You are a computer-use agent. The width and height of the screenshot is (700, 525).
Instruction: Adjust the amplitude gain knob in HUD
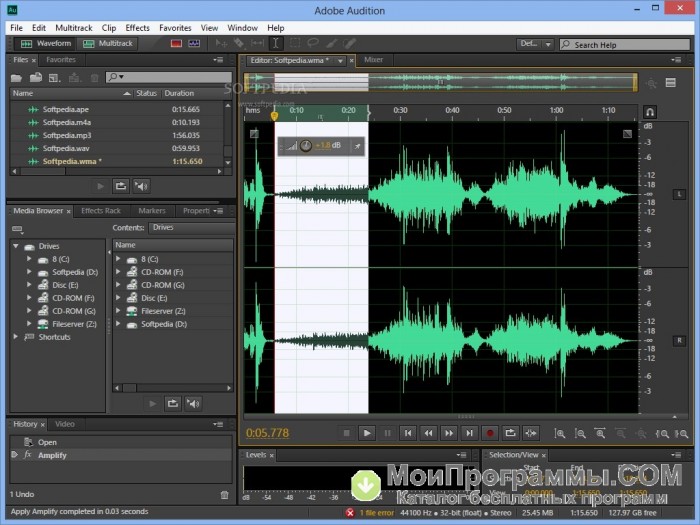[306, 146]
